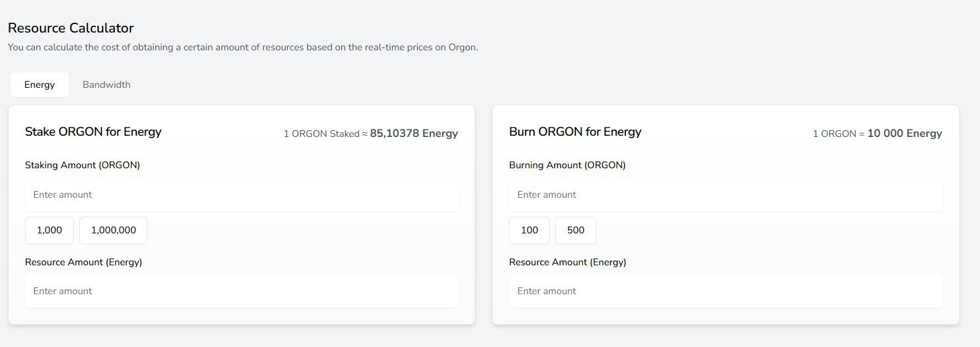Click the Resource Amount field under Stake ORGON

click(x=241, y=291)
